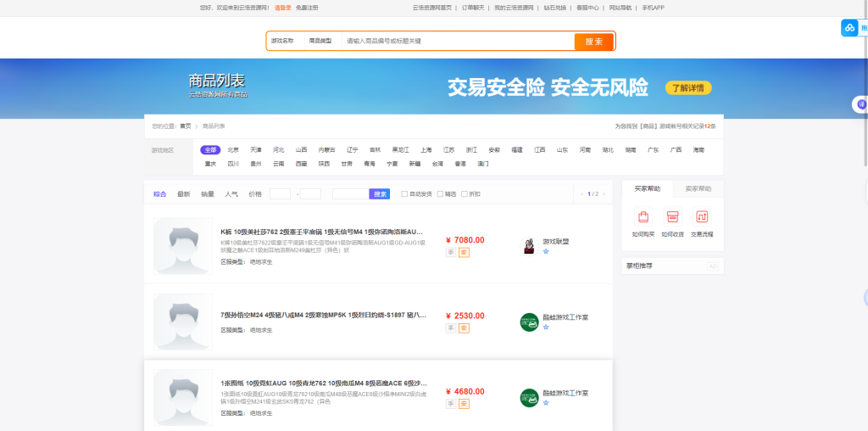Screen dimensions: 868x431
Task: Open thumbnail of 7级孙悟空M24 listing
Action: (183, 322)
